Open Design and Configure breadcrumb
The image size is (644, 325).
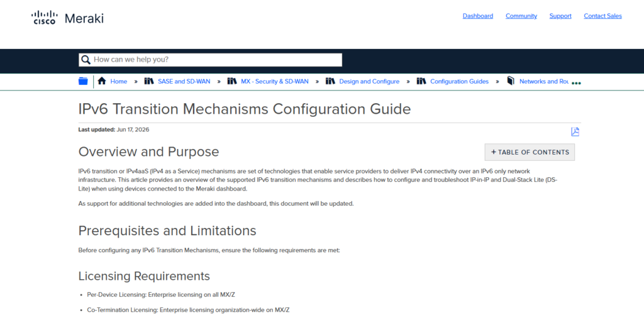369,81
